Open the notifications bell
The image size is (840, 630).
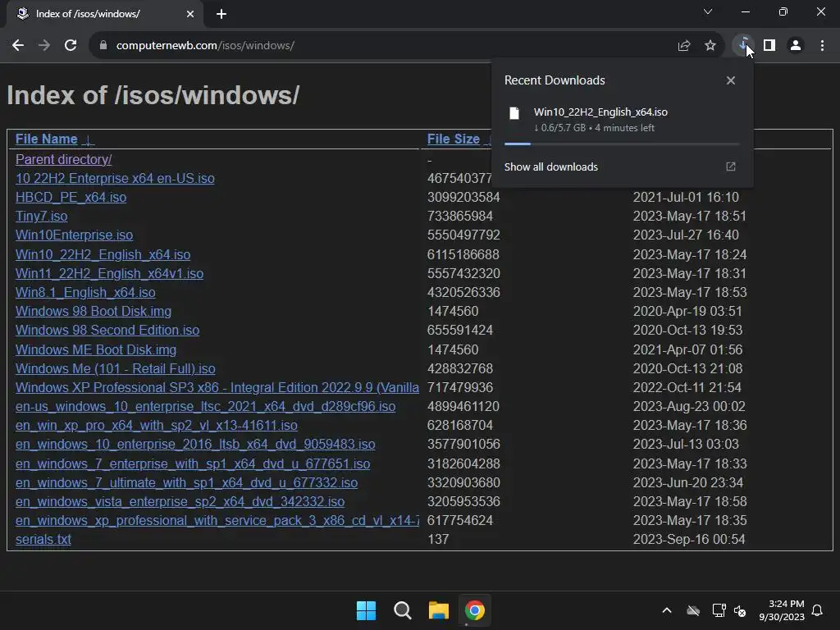[817, 610]
